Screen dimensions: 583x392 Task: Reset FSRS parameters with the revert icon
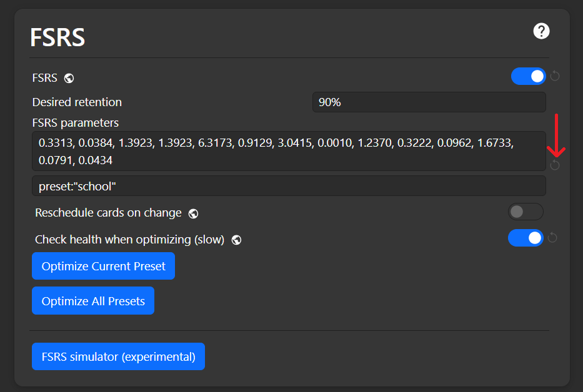[x=555, y=165]
